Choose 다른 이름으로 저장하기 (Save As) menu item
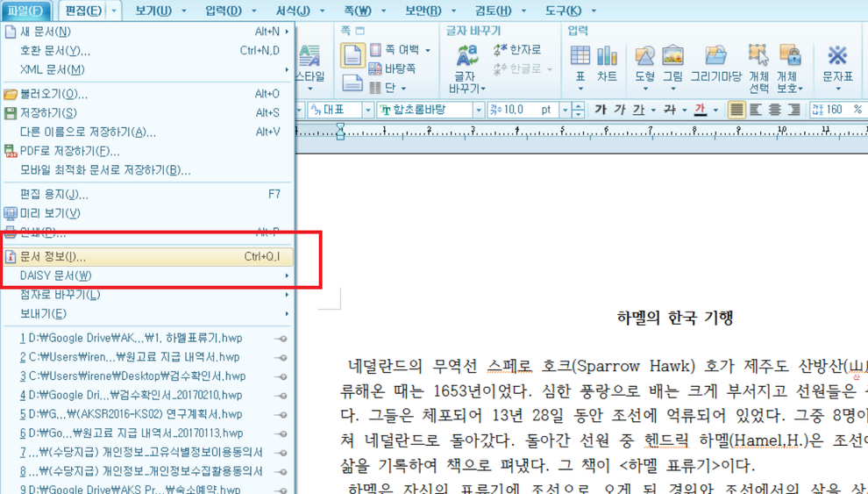This screenshot has height=494, width=868. coord(88,132)
